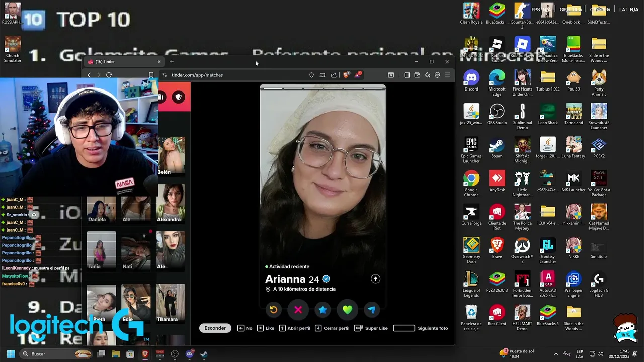Open the Overwatch 2 desktop icon
The height and width of the screenshot is (362, 644).
click(x=522, y=251)
